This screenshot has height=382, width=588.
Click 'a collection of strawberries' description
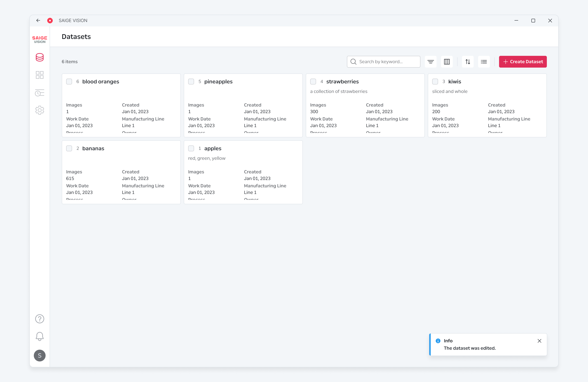point(339,91)
